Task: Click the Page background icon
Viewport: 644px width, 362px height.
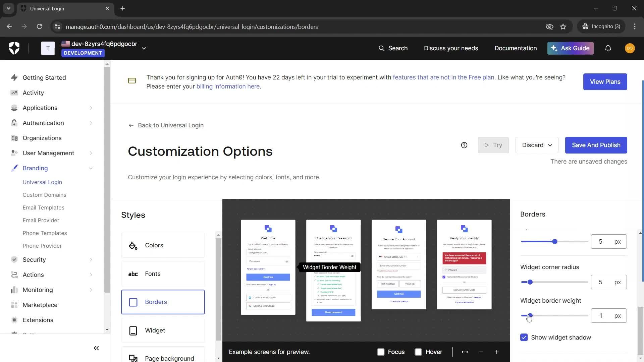Action: point(133,358)
